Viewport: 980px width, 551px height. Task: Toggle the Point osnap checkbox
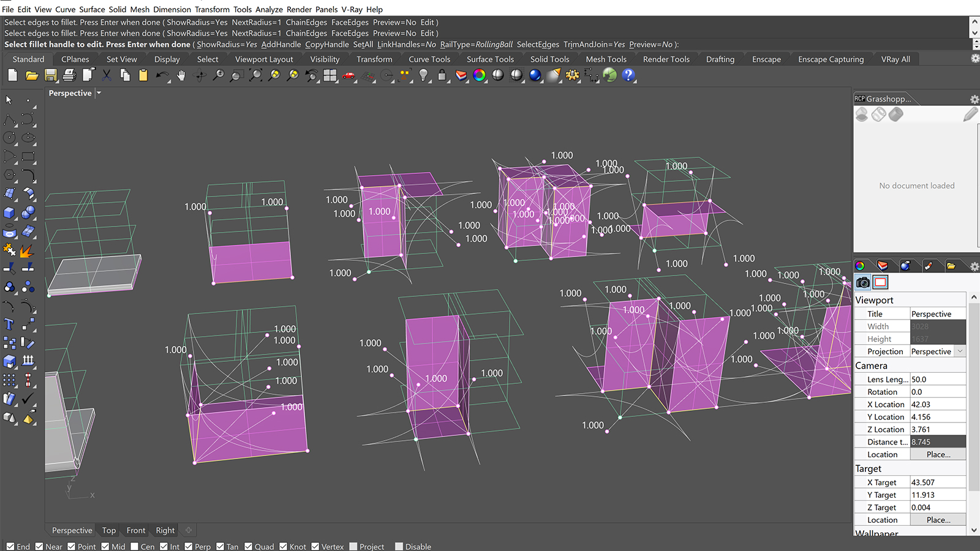[x=72, y=547]
